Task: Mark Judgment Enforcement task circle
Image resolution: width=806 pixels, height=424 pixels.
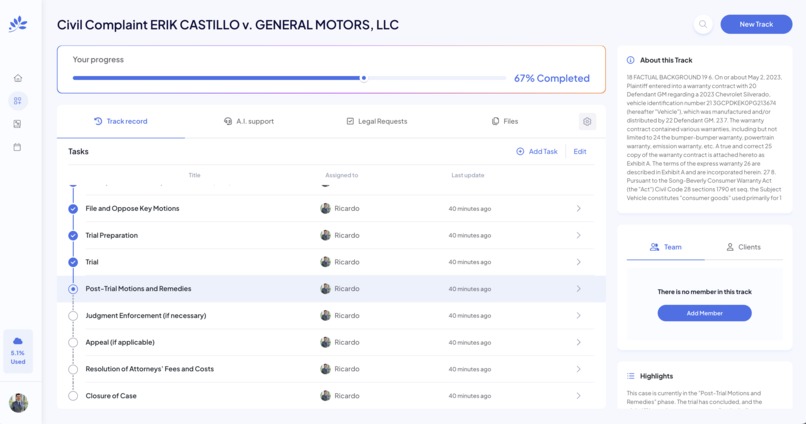Action: click(73, 316)
